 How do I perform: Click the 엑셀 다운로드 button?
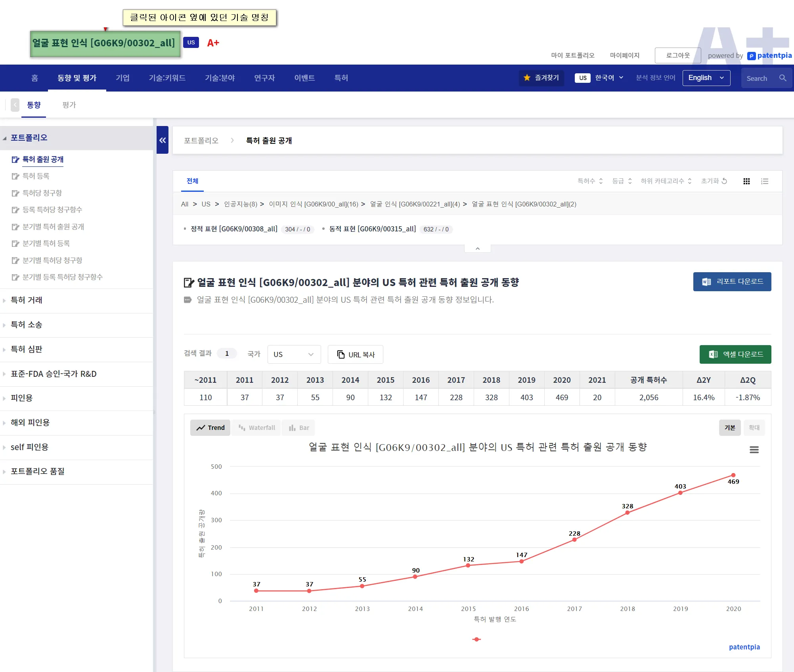(x=735, y=354)
